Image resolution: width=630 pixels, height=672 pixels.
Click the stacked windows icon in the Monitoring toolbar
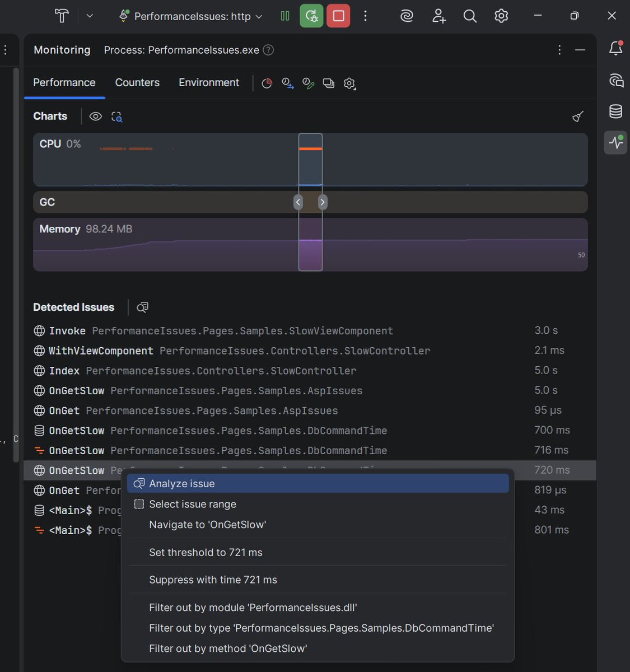point(329,83)
